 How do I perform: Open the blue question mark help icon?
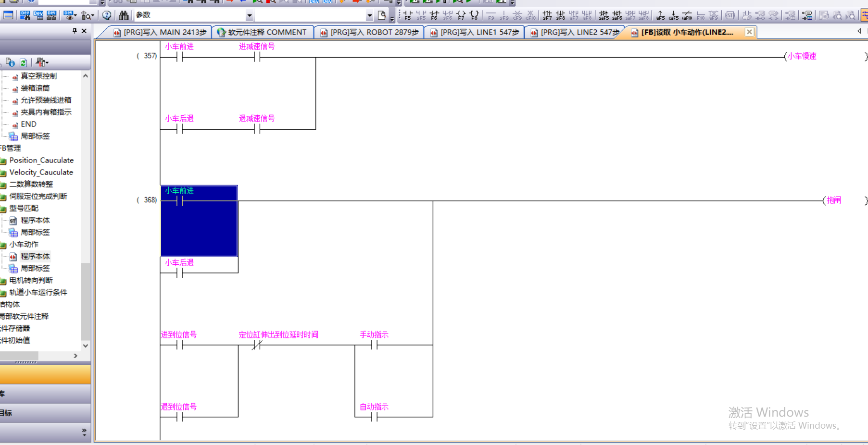(107, 15)
